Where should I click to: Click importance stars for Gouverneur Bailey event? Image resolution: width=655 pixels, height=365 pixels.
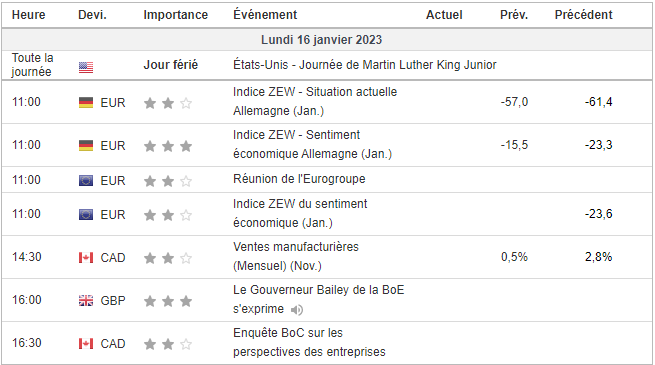point(168,301)
